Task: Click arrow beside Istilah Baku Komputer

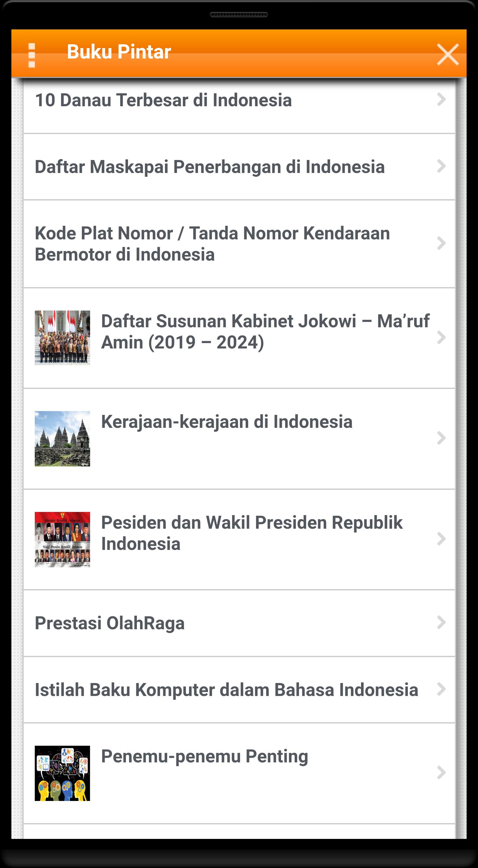Action: click(x=441, y=689)
